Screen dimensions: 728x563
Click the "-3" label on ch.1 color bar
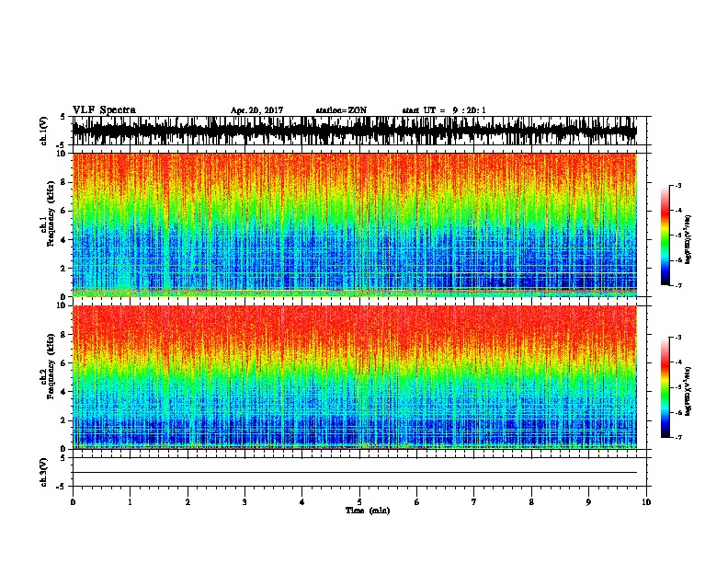coord(678,185)
